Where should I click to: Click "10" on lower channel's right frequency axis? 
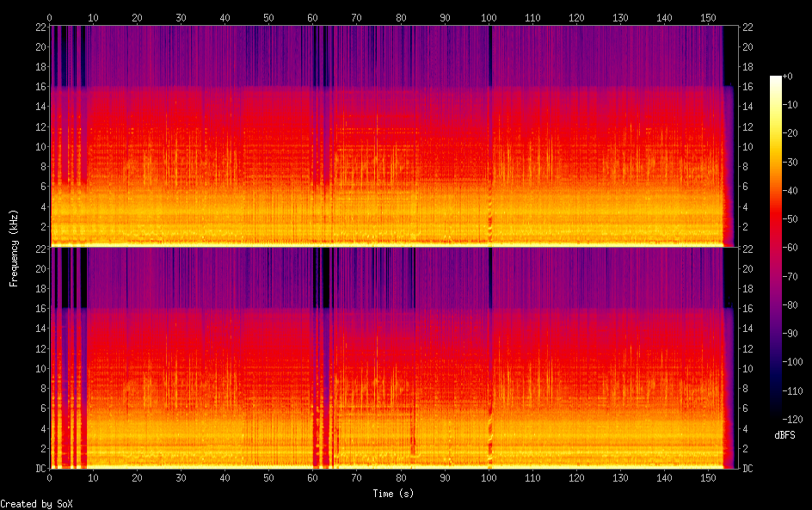(747, 369)
